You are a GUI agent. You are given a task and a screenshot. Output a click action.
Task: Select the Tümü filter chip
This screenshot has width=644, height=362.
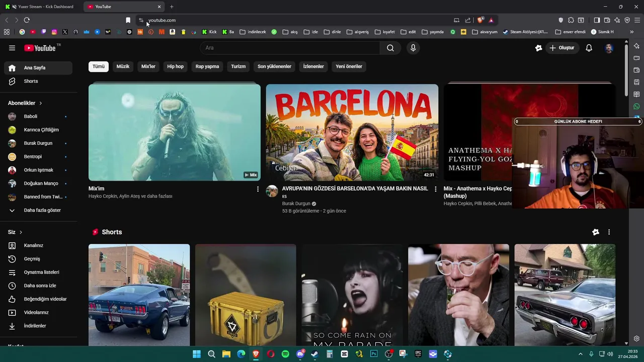click(x=99, y=66)
